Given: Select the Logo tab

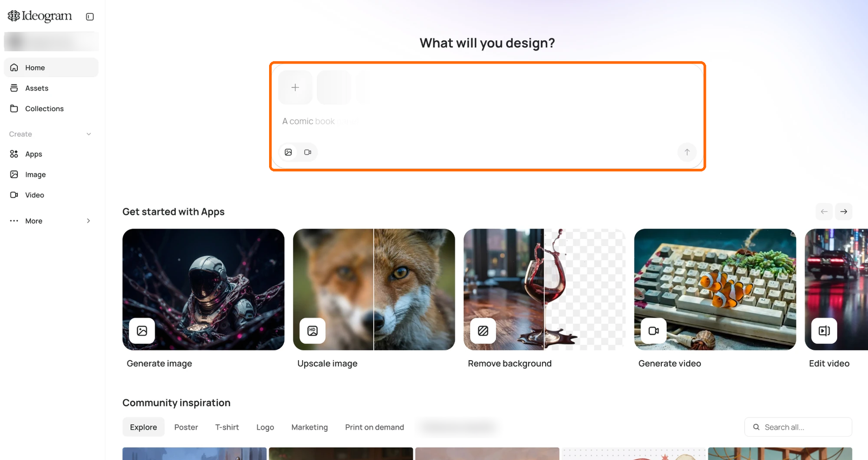Looking at the screenshot, I should click(265, 427).
